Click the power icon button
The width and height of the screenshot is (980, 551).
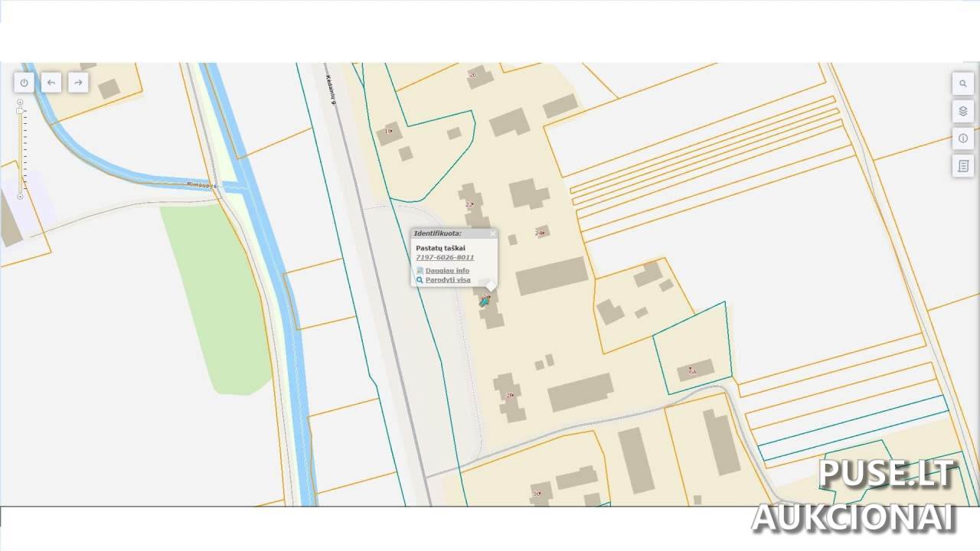click(x=24, y=83)
